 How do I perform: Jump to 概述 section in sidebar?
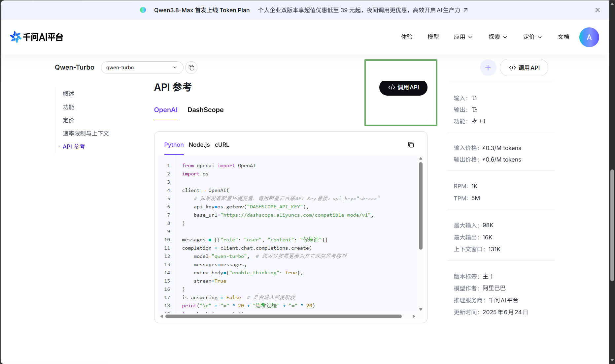68,94
